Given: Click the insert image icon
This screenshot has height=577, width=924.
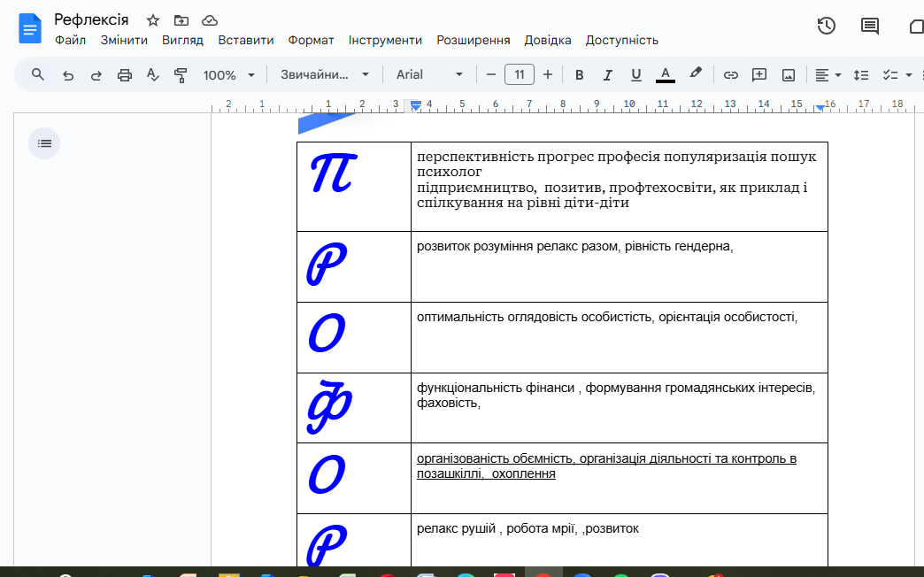Looking at the screenshot, I should 788,75.
